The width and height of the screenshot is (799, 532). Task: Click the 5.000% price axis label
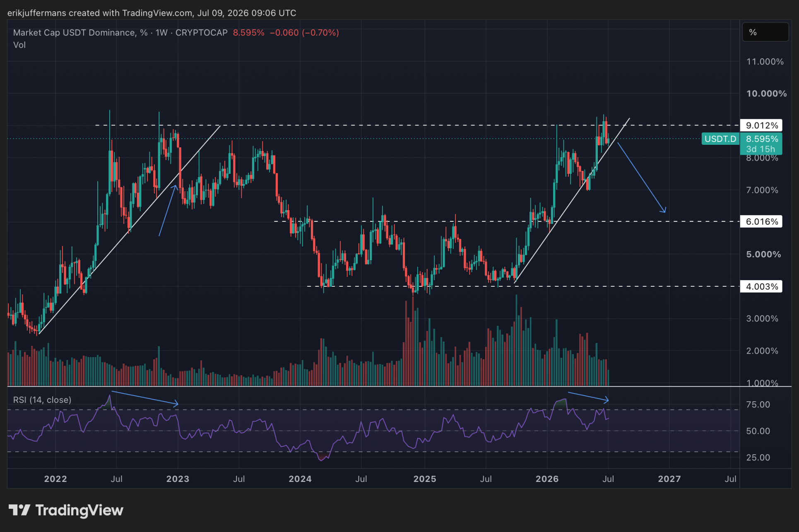point(763,254)
